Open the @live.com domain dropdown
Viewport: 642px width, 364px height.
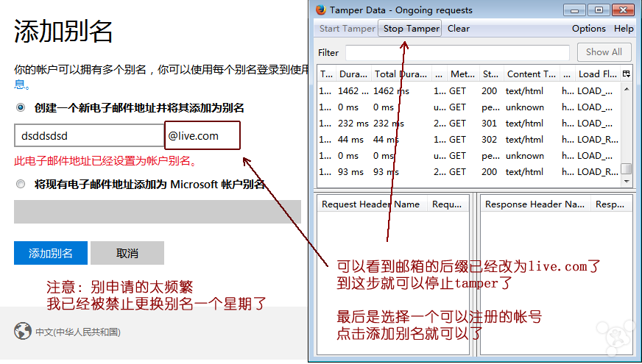pyautogui.click(x=202, y=135)
